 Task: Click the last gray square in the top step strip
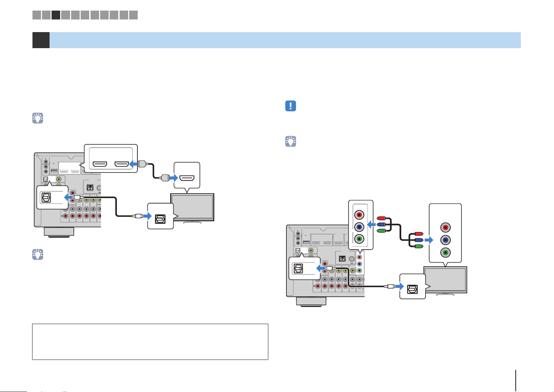[134, 15]
